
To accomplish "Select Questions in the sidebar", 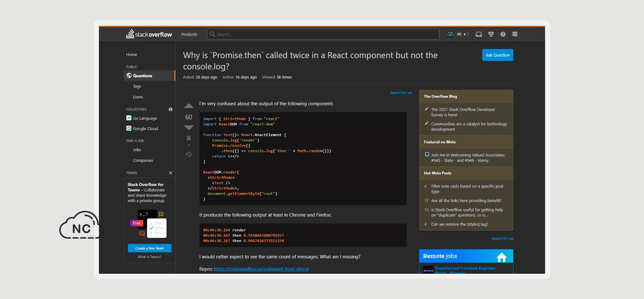I will (x=149, y=76).
